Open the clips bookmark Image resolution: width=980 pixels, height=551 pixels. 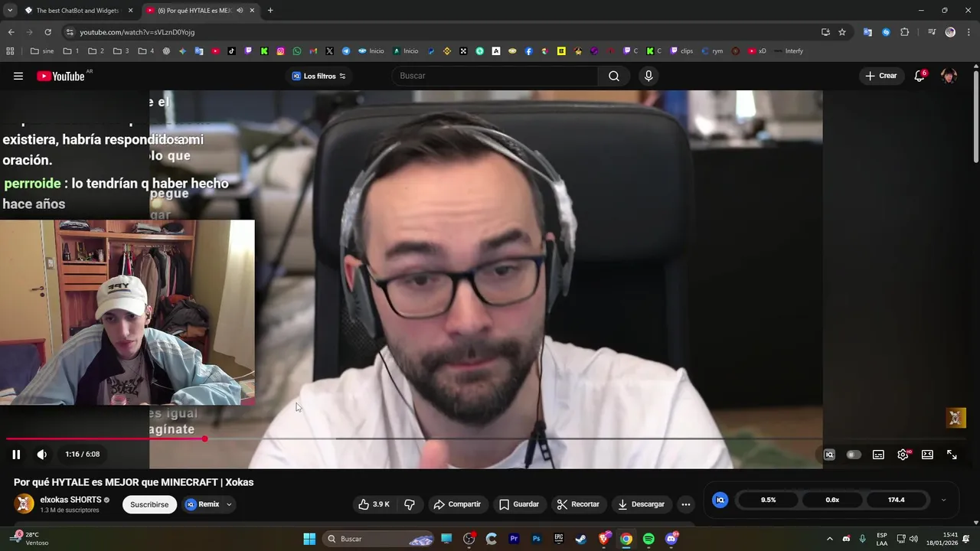(681, 51)
